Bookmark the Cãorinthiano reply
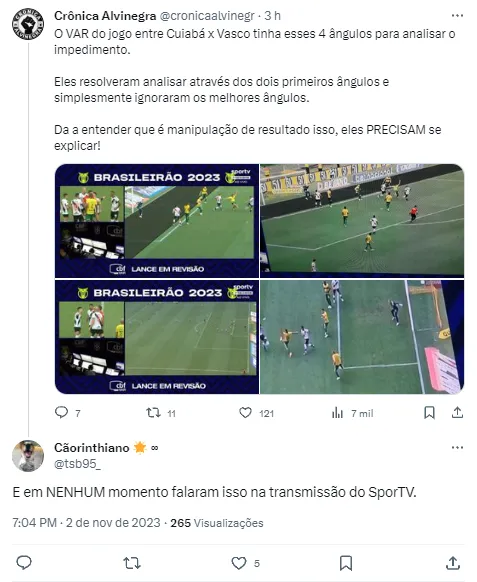477x582 pixels. [x=346, y=563]
